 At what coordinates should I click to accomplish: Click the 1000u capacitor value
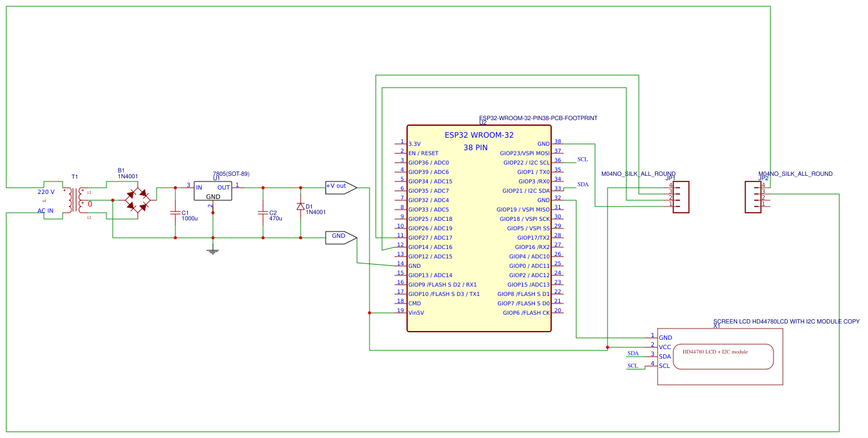(x=190, y=218)
